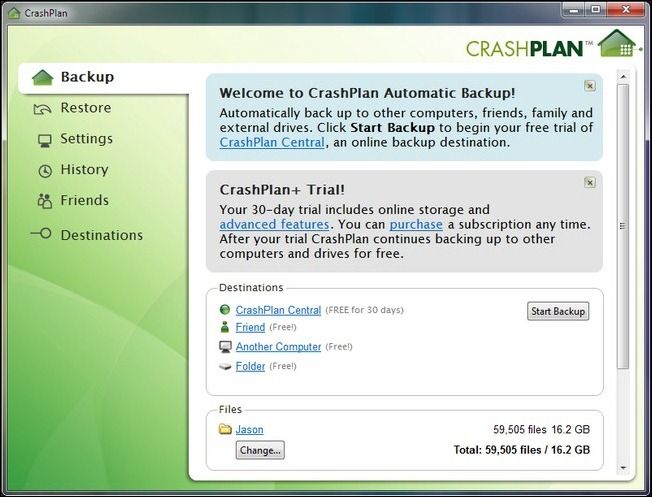
Task: Choose the Folder destination link
Action: click(250, 366)
